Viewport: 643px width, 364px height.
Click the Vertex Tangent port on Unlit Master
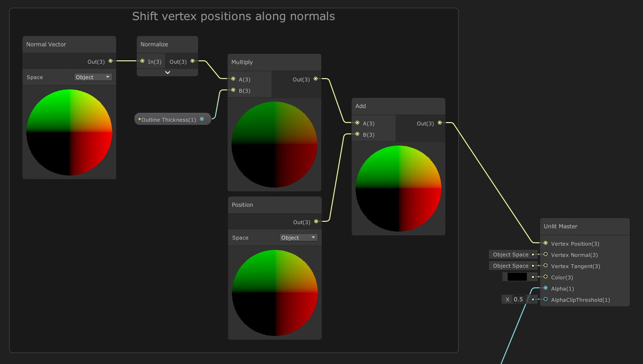pyautogui.click(x=546, y=266)
